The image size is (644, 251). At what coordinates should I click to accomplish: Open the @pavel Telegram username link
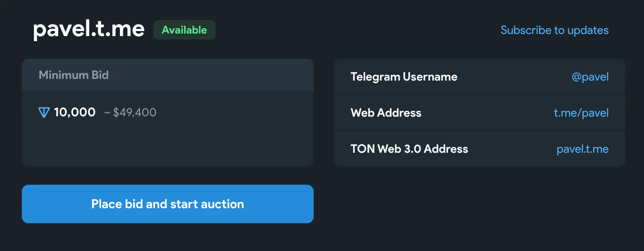coord(590,77)
